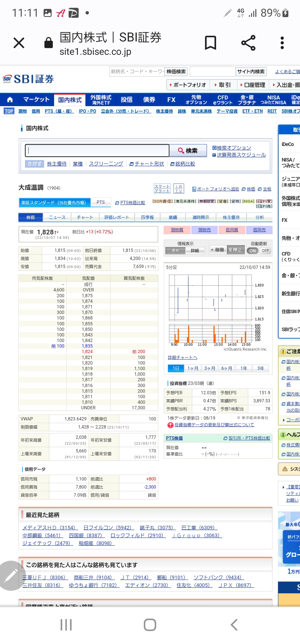Open FX navigation tab
300x644 pixels.
click(x=171, y=100)
